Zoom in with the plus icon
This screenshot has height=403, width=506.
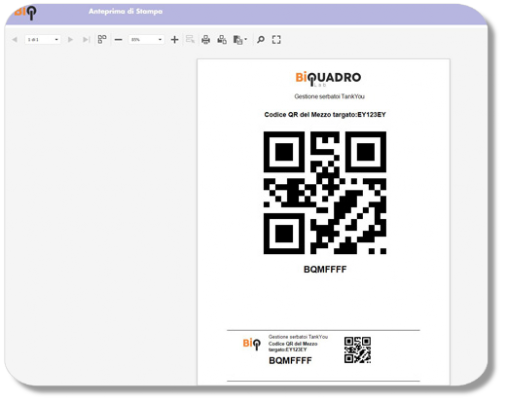tap(174, 40)
